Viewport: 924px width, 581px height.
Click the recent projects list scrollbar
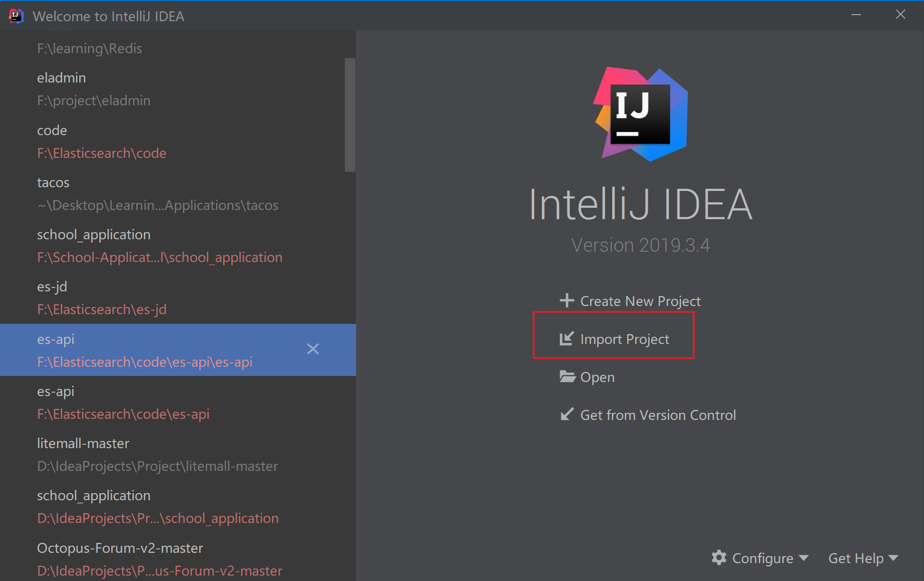(350, 115)
